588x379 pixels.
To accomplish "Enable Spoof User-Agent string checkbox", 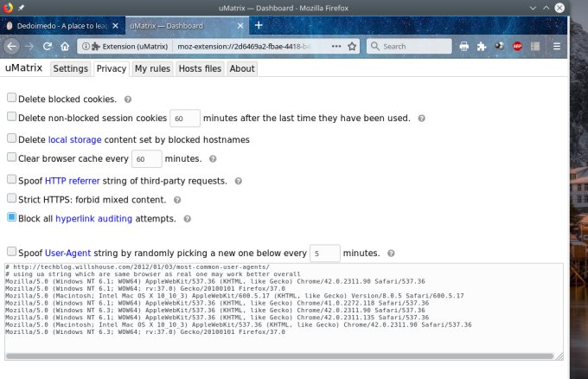I will coord(11,251).
